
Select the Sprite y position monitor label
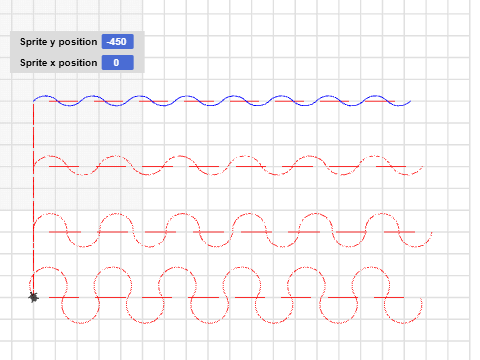pos(58,42)
